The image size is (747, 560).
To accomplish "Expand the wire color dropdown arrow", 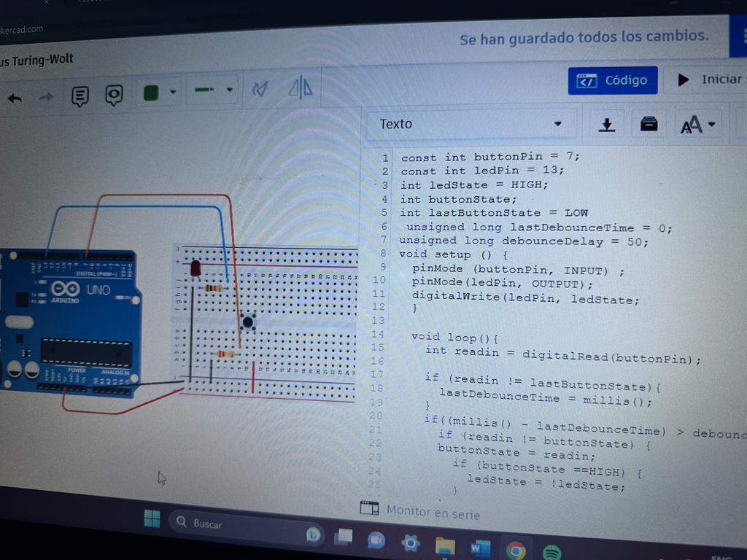I will click(173, 93).
